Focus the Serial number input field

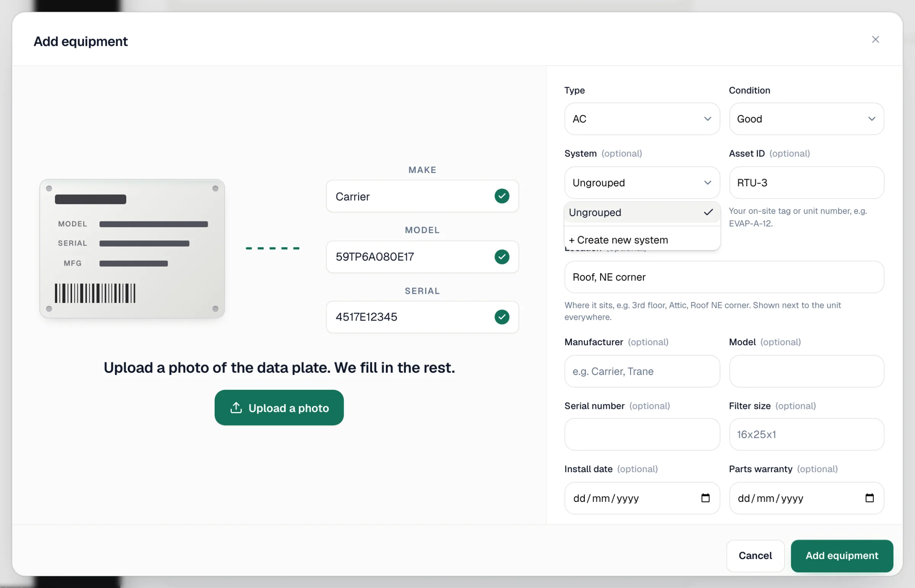coord(642,434)
